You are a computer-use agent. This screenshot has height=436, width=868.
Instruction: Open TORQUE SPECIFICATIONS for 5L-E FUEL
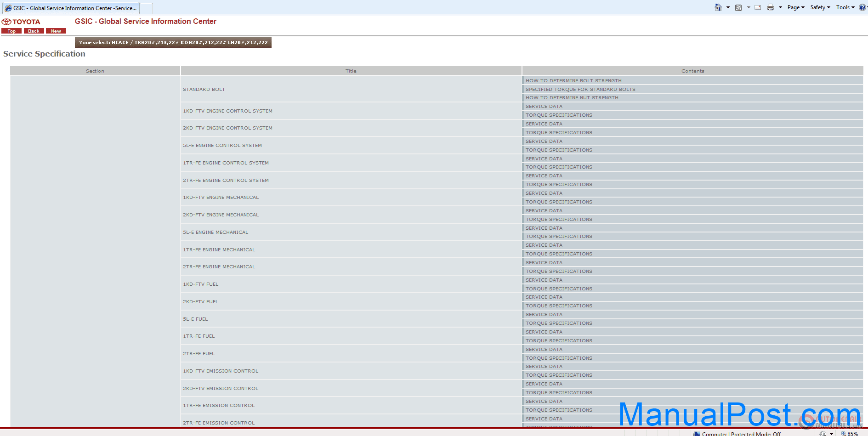[559, 323]
